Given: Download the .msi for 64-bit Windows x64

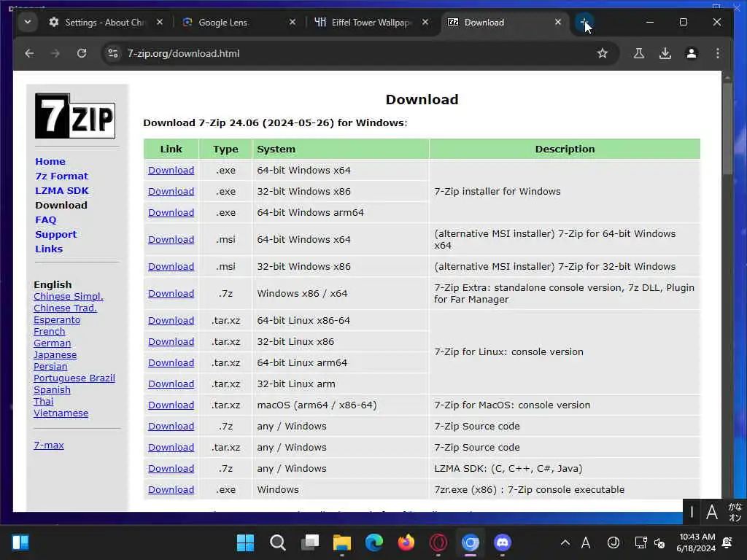Looking at the screenshot, I should click(x=171, y=239).
